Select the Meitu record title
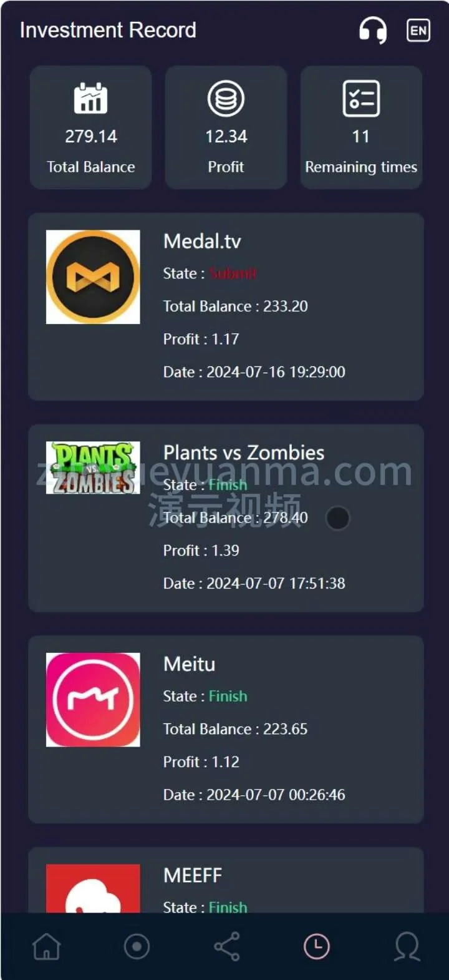Screen dimensions: 449x980 coord(189,664)
